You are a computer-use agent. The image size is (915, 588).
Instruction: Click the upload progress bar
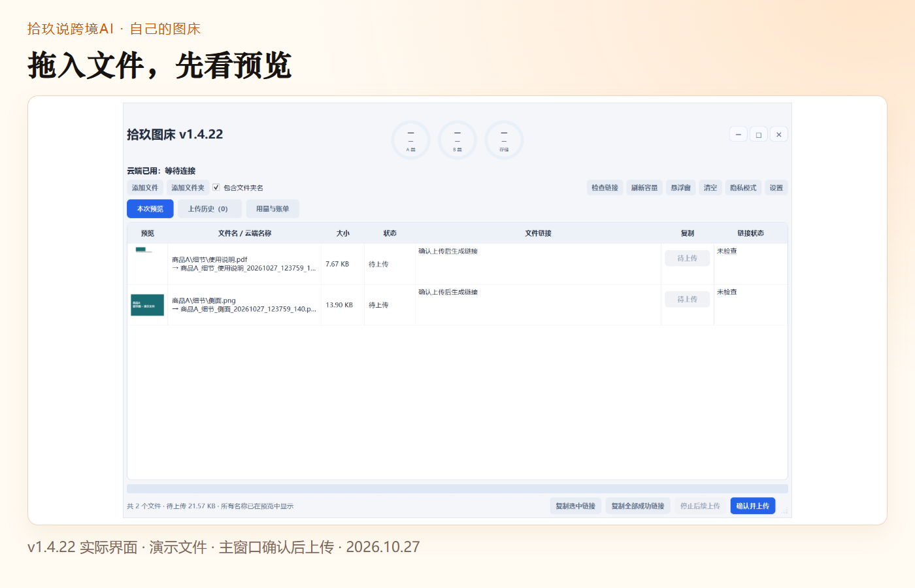click(x=457, y=489)
